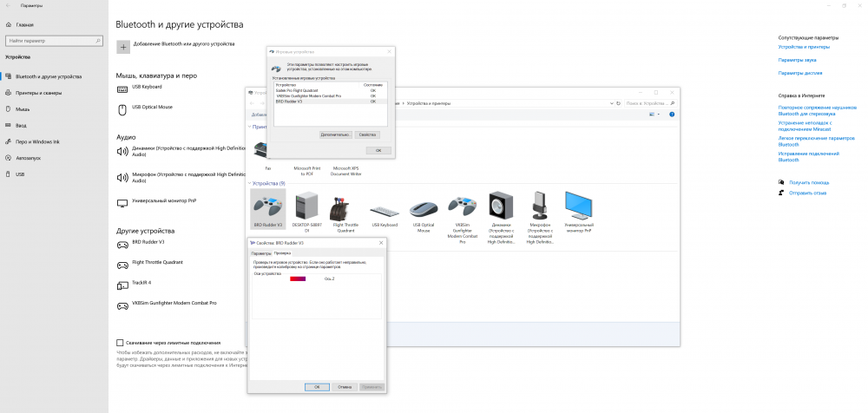The image size is (868, 413).
Task: Click OK in BRD Rudder V3 properties
Action: tap(317, 387)
